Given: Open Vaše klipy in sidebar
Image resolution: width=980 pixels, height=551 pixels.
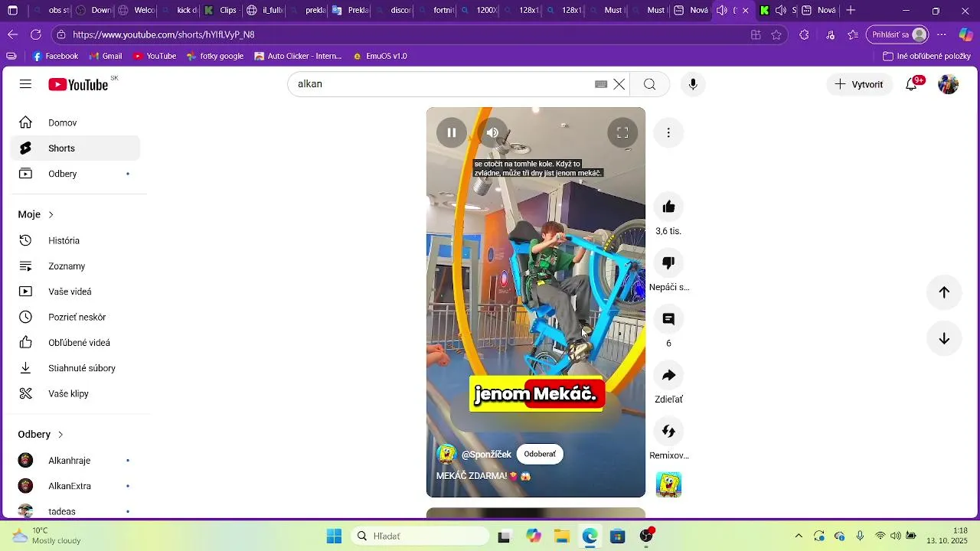Looking at the screenshot, I should 75,393.
